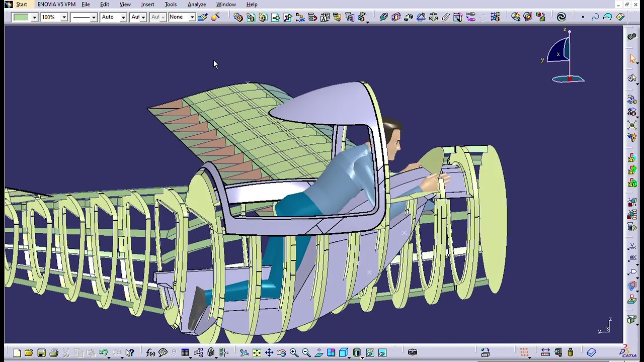
Task: Click the Undo arrow icon
Action: [x=103, y=352]
